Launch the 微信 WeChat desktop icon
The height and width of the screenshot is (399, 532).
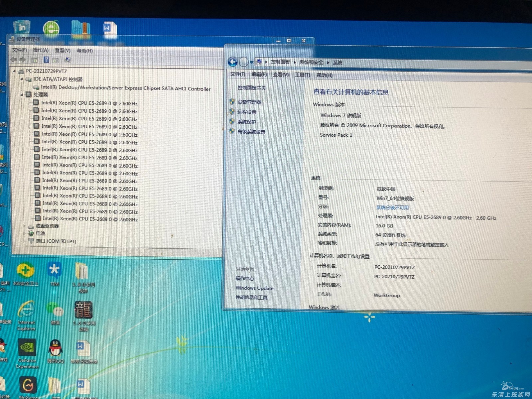point(55,313)
